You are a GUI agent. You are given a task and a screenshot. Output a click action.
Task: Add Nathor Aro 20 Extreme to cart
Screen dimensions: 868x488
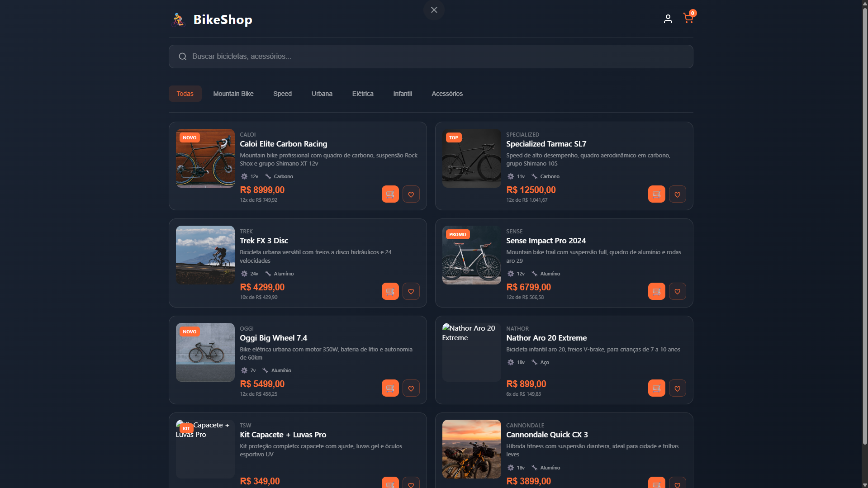pyautogui.click(x=656, y=388)
